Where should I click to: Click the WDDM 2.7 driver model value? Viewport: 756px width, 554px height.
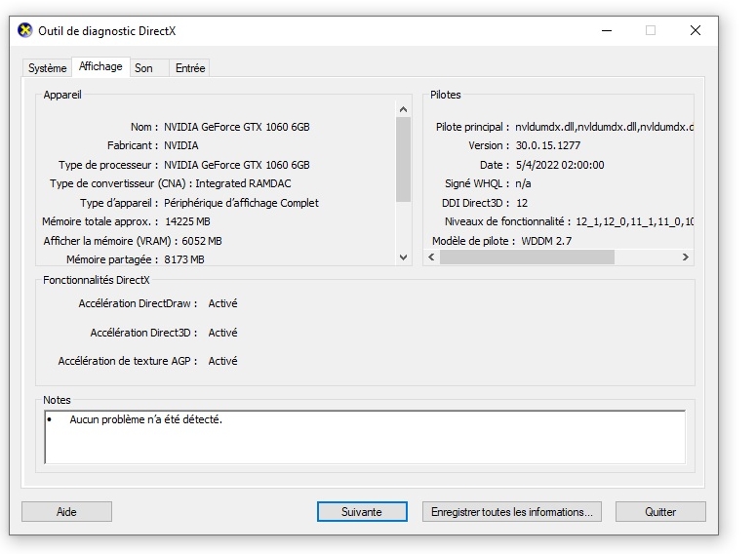pos(546,241)
